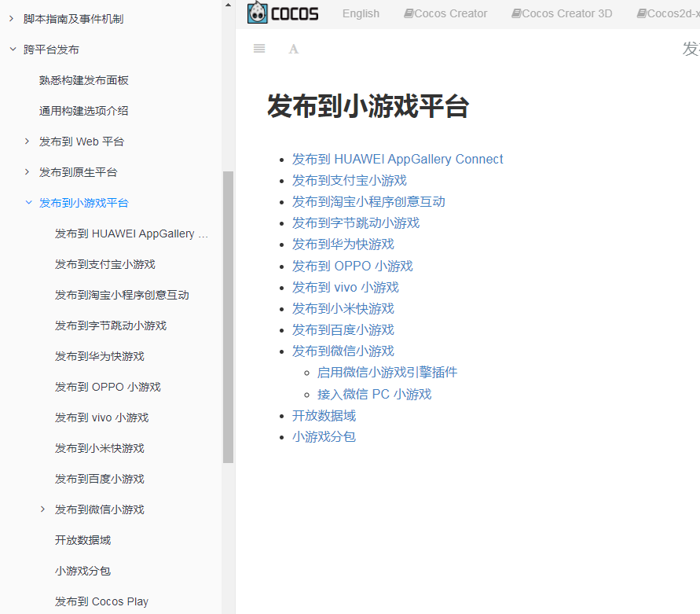
Task: Open sidebar 发布到百度小游戏 item
Action: (x=100, y=479)
